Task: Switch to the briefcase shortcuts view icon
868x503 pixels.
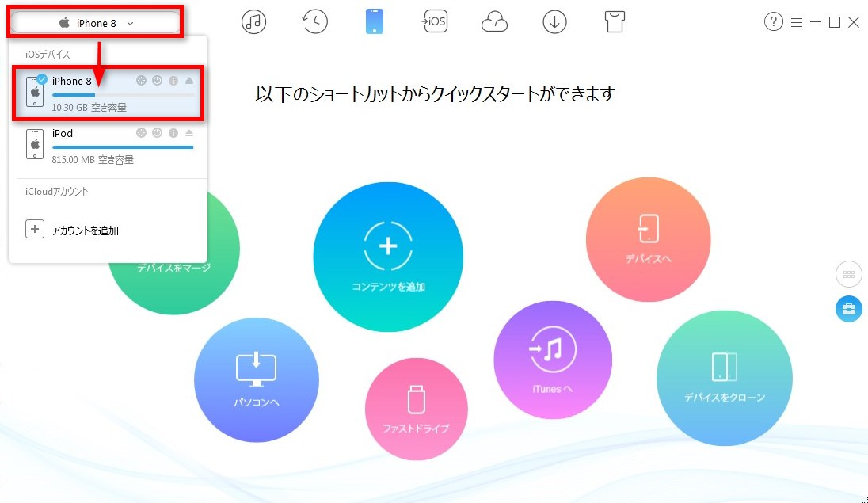Action: 849,309
